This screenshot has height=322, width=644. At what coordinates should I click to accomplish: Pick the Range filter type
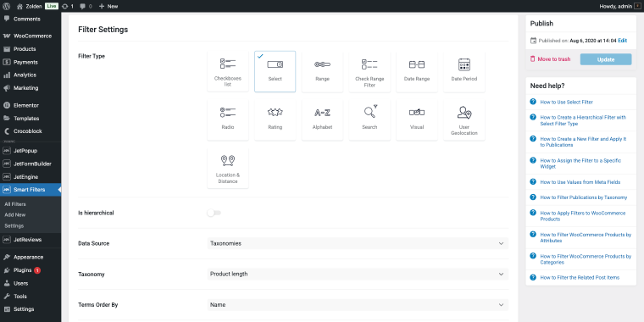click(x=322, y=71)
